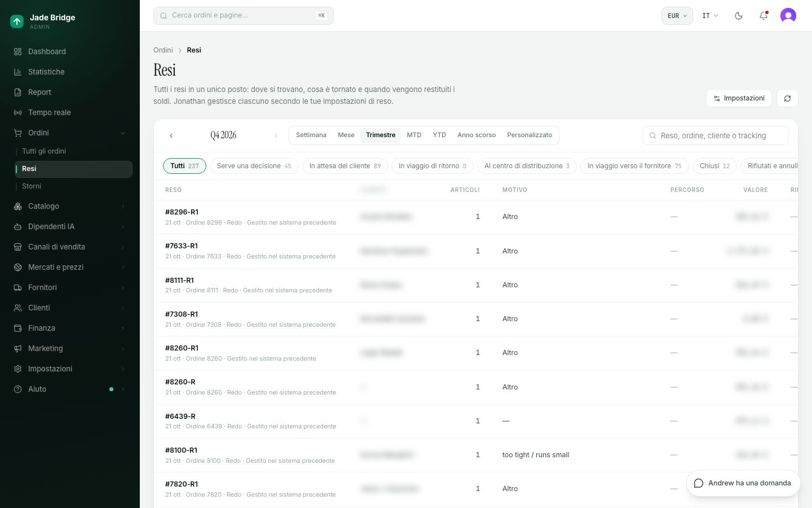Go to previous quarter arrow
The width and height of the screenshot is (812, 508).
(x=171, y=135)
